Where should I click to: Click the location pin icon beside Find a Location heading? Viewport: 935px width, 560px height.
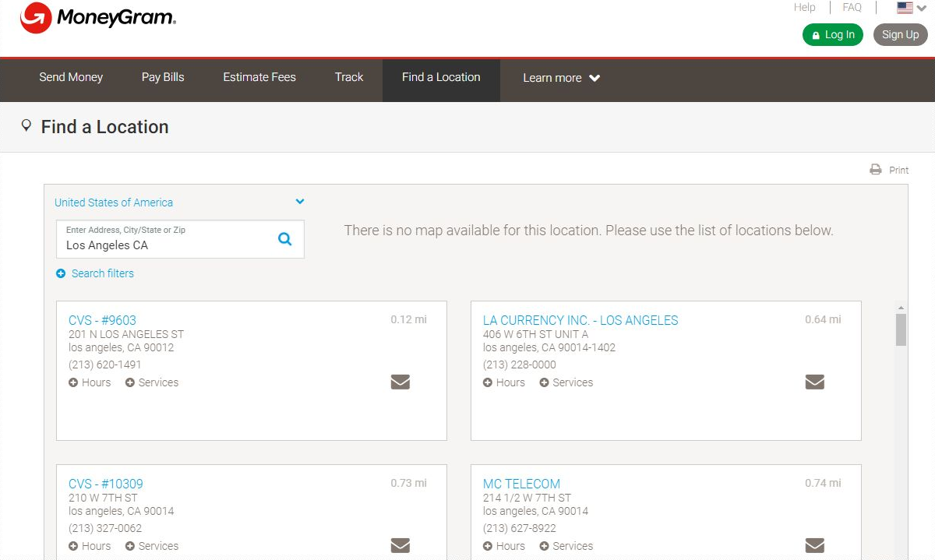coord(26,125)
